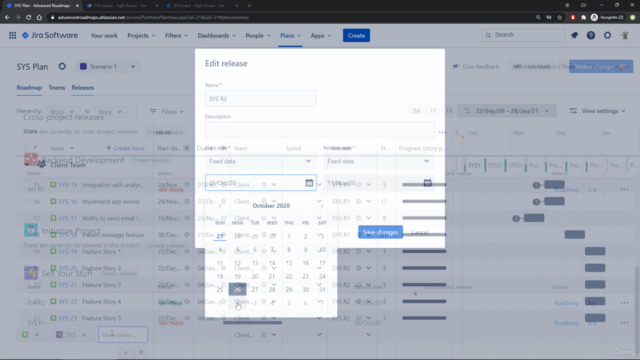
Task: Open the SYS project dropdown in new issue row
Action: pos(71,335)
